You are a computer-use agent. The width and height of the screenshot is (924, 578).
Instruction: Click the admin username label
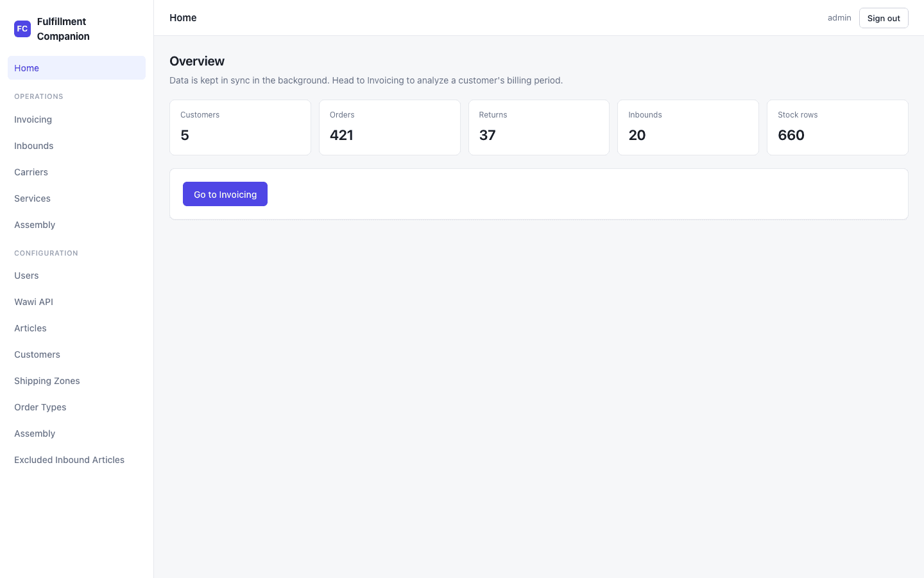click(x=839, y=18)
